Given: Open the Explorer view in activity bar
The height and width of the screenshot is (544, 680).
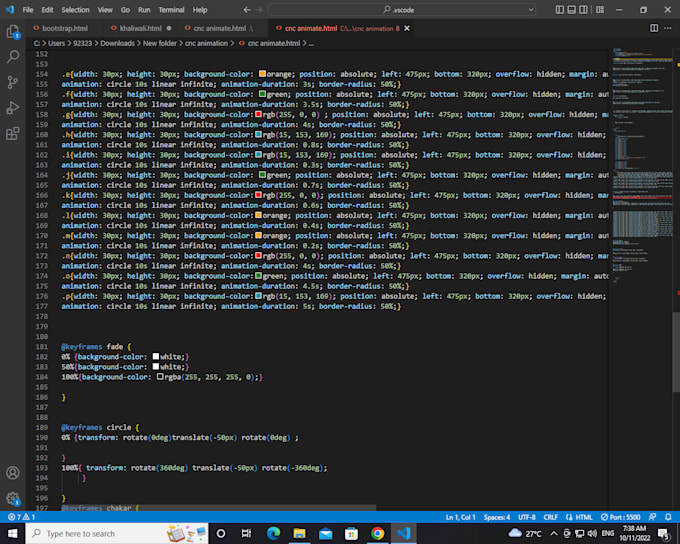Looking at the screenshot, I should coord(13,32).
